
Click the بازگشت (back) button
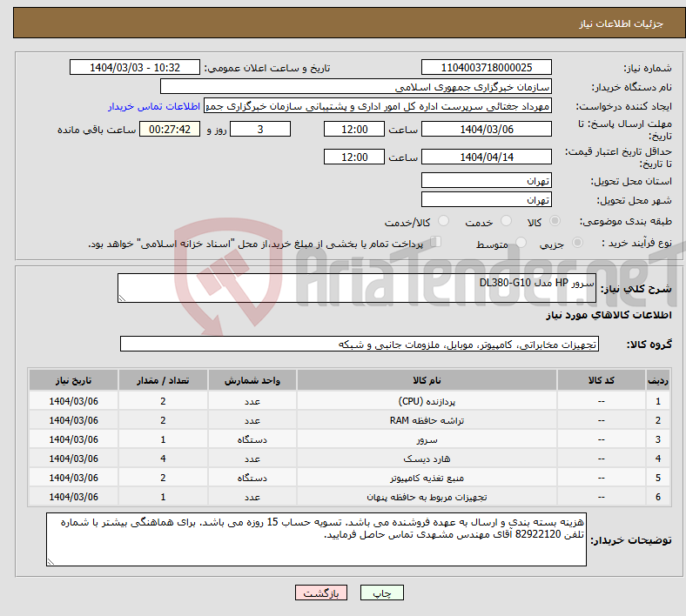pyautogui.click(x=321, y=593)
